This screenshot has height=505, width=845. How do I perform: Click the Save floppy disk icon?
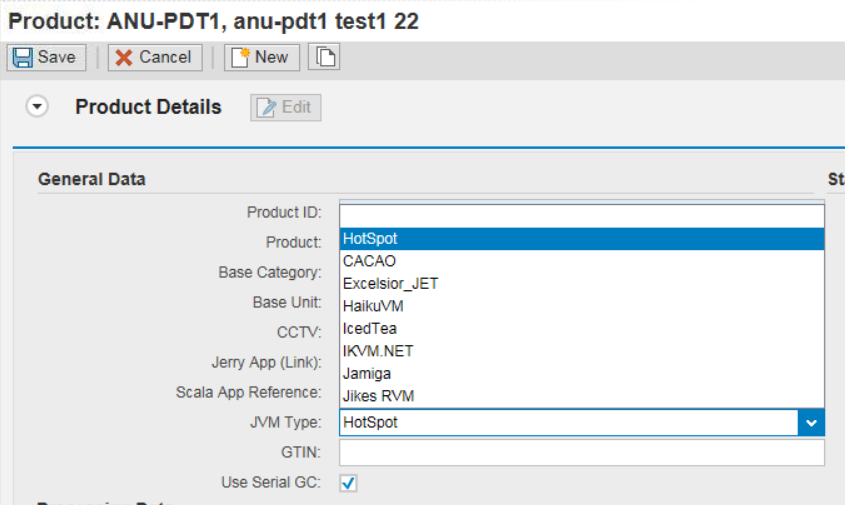(23, 57)
